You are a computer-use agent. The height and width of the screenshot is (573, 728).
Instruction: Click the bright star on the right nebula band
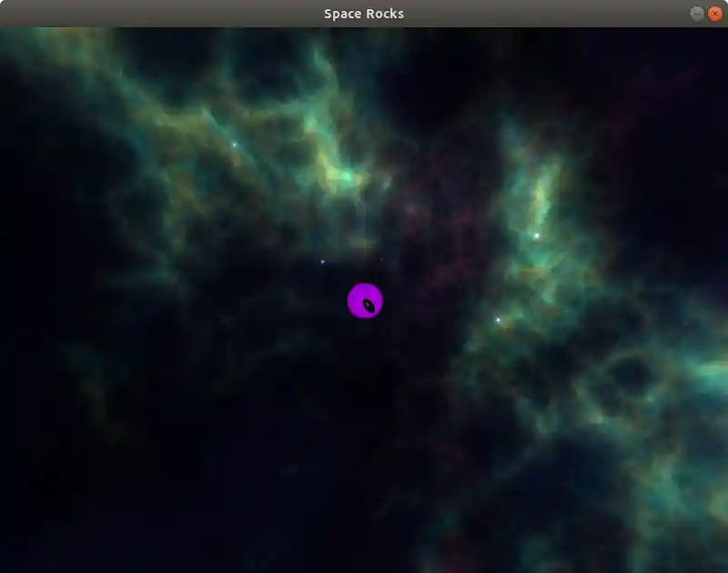[x=537, y=235]
